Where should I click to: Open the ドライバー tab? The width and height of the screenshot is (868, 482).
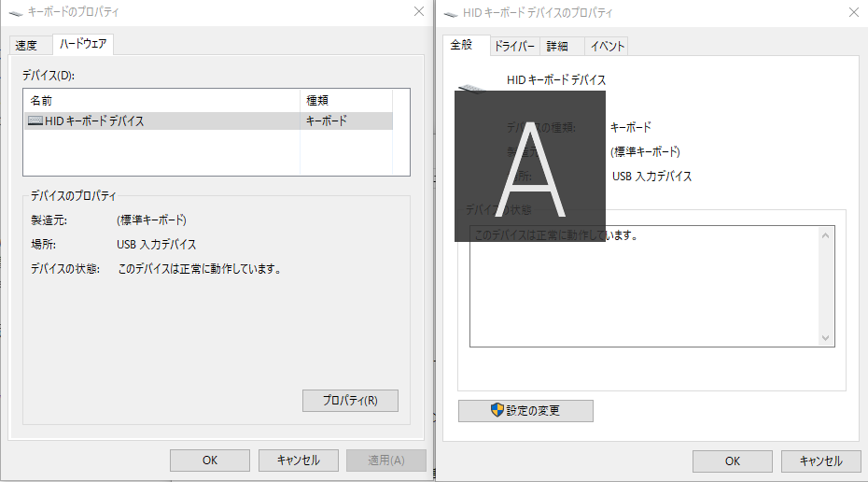coord(514,46)
